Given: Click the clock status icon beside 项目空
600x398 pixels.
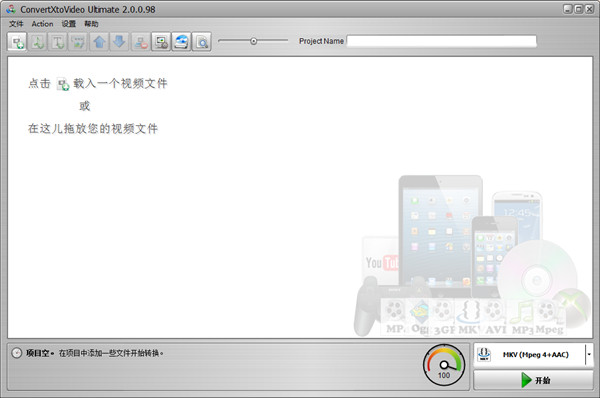Looking at the screenshot, I should [16, 353].
